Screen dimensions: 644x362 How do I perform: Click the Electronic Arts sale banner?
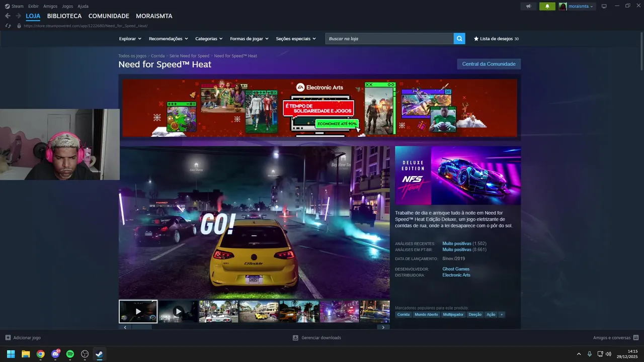pos(319,108)
